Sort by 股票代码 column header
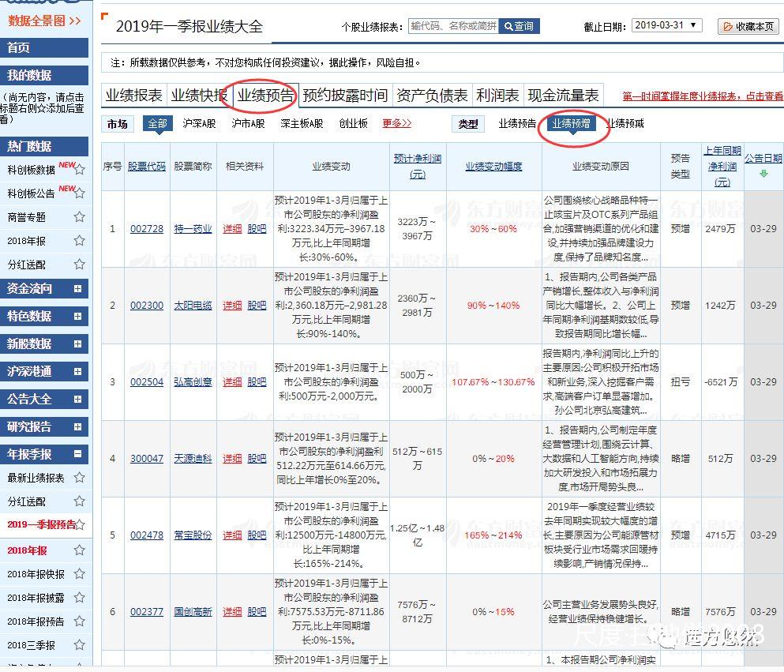The height and width of the screenshot is (672, 784). pyautogui.click(x=147, y=166)
